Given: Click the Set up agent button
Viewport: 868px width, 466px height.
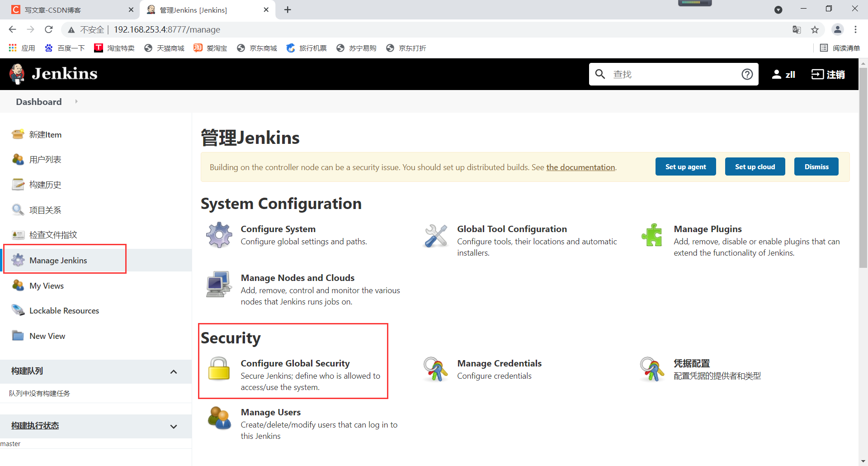Looking at the screenshot, I should [685, 166].
